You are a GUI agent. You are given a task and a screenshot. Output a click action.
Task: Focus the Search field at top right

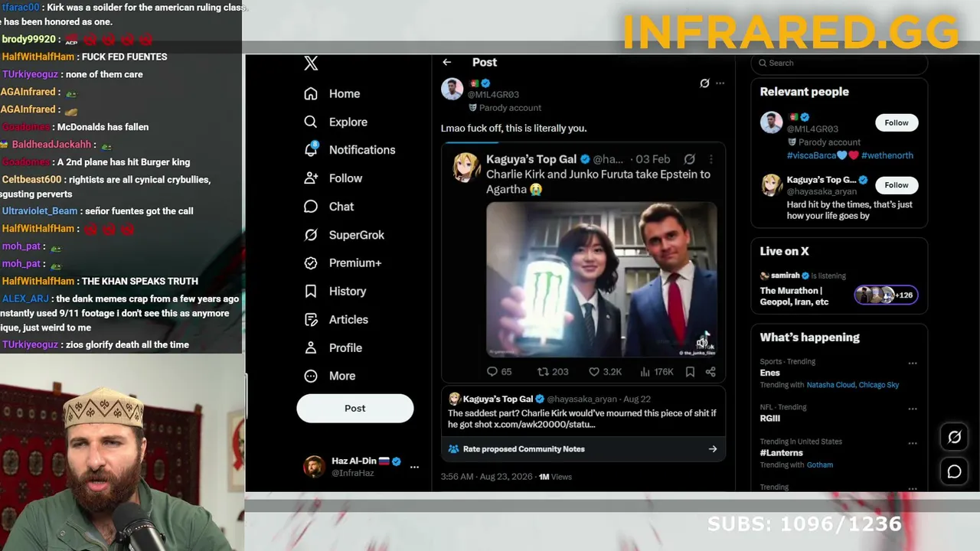pyautogui.click(x=839, y=64)
